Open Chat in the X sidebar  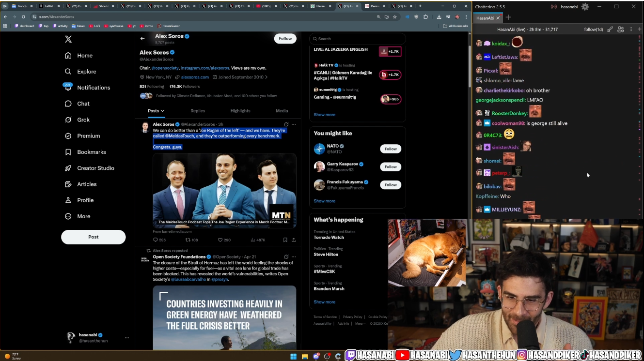(x=77, y=104)
